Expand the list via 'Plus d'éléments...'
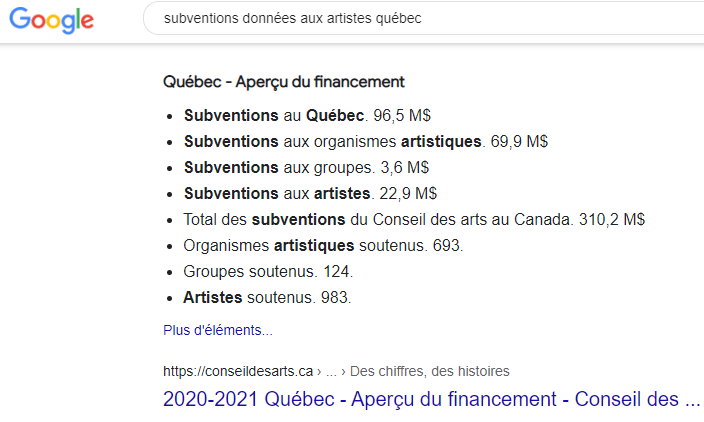704x422 pixels. tap(217, 329)
